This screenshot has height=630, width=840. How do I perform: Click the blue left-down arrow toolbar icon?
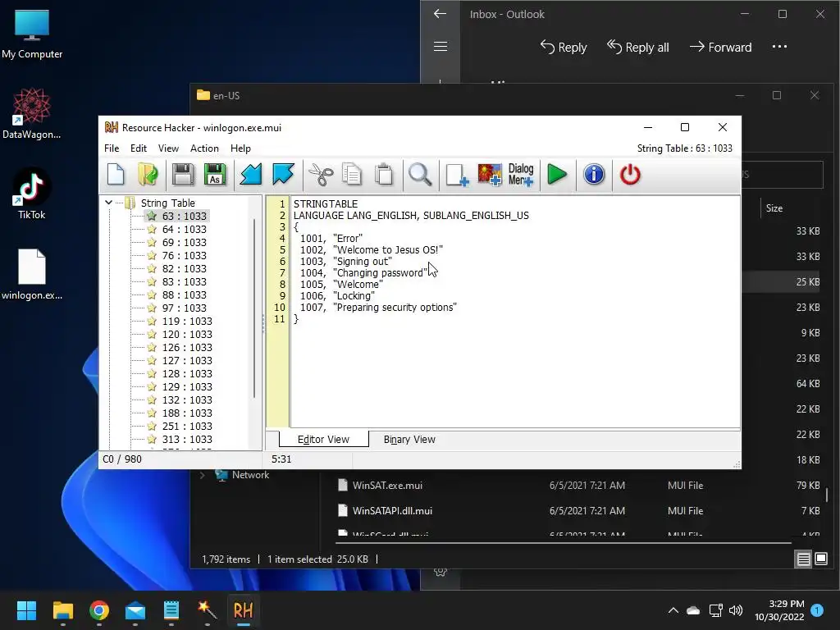point(251,175)
